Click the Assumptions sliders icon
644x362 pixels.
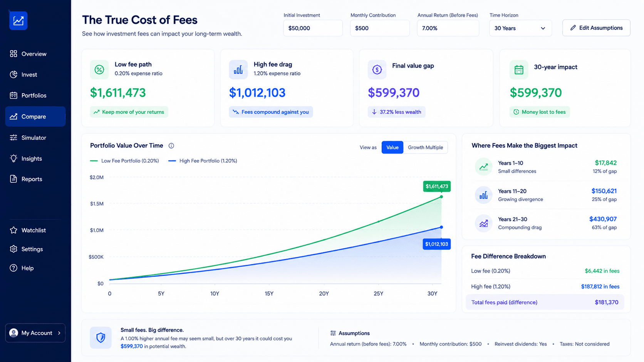pos(333,333)
